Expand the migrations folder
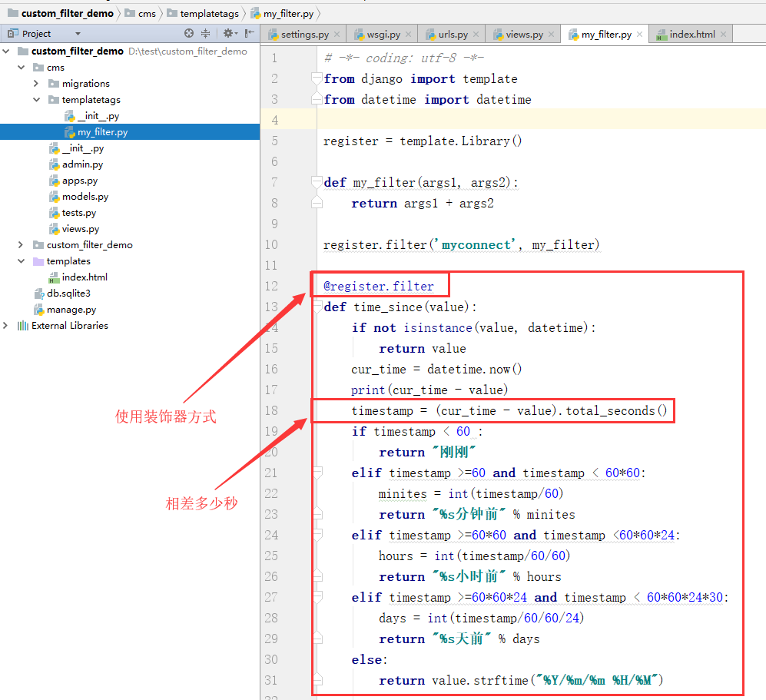This screenshot has height=700, width=766. tap(36, 83)
